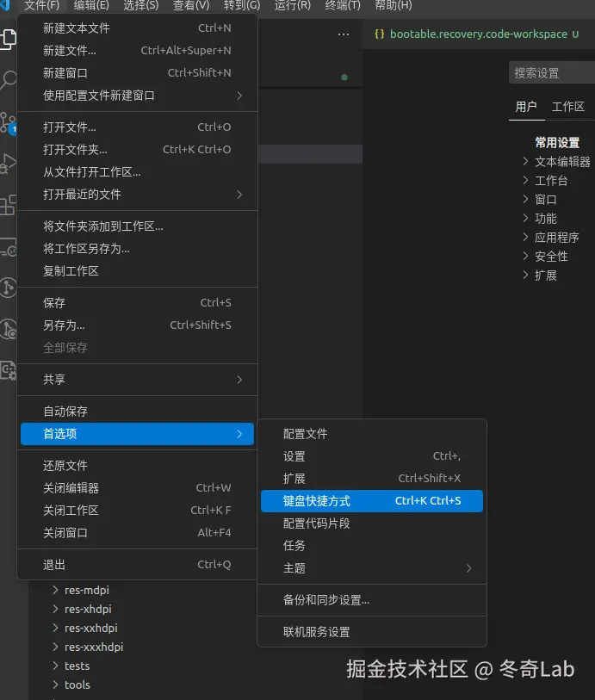
Task: Choose 新建窗口 menu entry
Action: [x=137, y=73]
